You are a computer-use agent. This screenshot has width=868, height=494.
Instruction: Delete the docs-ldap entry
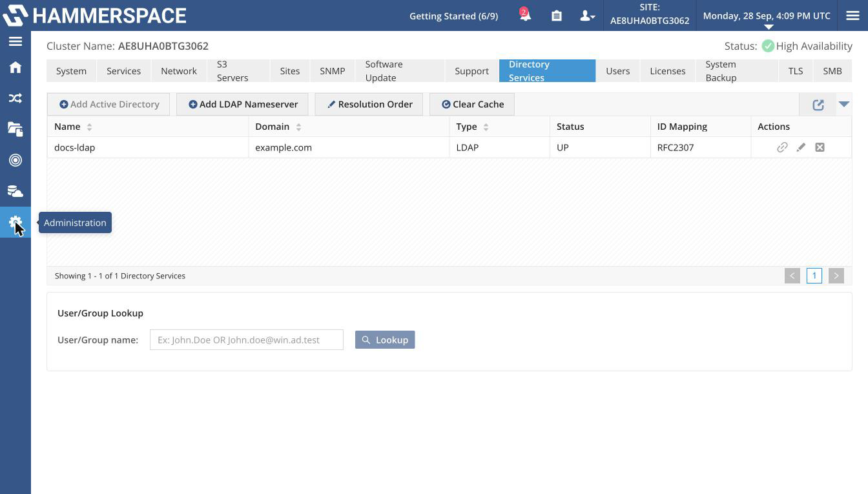click(820, 147)
